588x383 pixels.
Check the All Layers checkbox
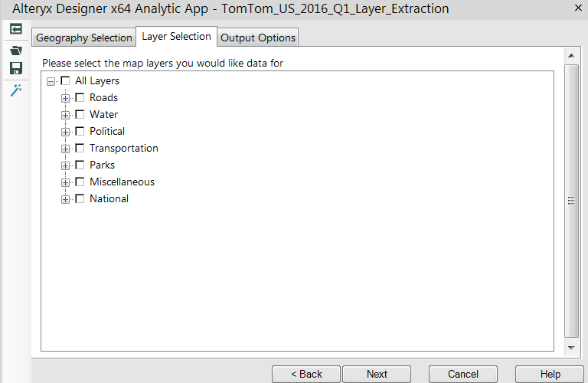click(x=65, y=80)
